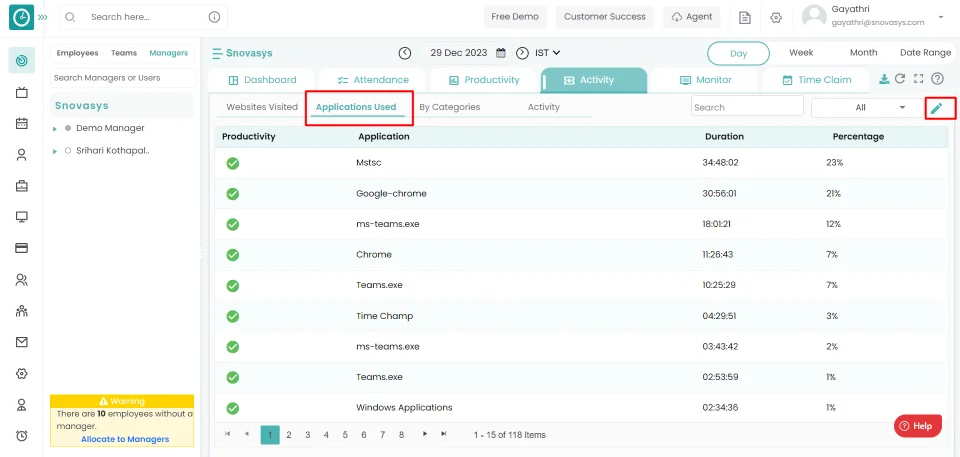The height and width of the screenshot is (457, 960).
Task: Open the help question mark icon
Action: click(x=937, y=79)
